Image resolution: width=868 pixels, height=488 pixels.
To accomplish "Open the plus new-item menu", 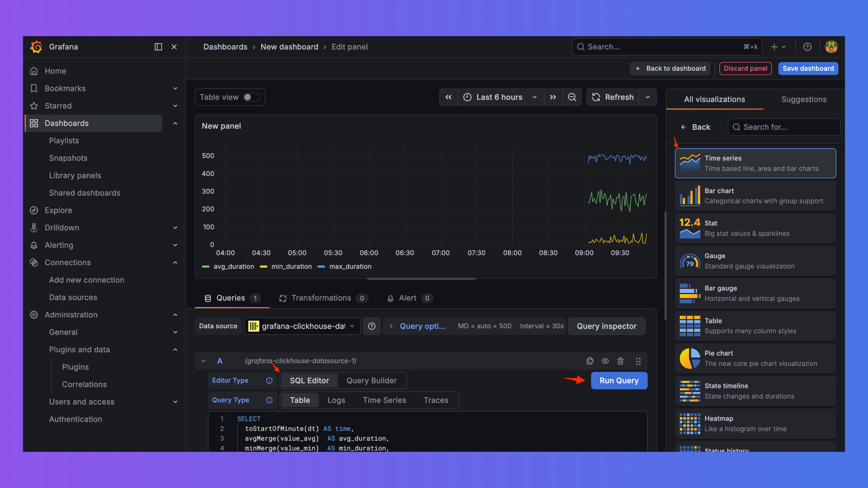I will (778, 47).
